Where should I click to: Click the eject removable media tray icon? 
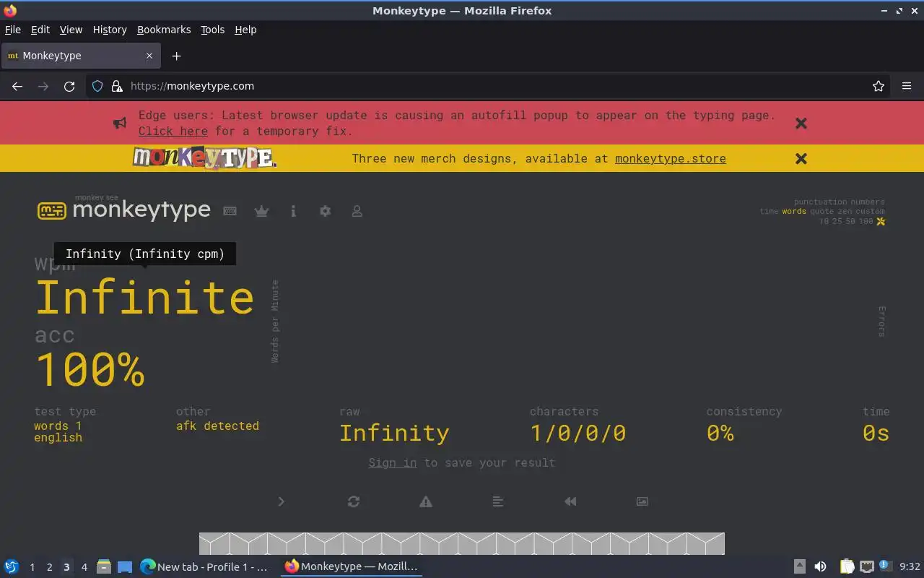pos(800,566)
